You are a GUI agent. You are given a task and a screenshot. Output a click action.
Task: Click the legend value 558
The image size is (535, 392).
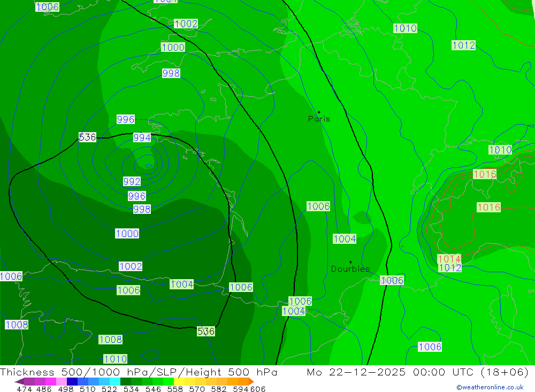click(175, 389)
